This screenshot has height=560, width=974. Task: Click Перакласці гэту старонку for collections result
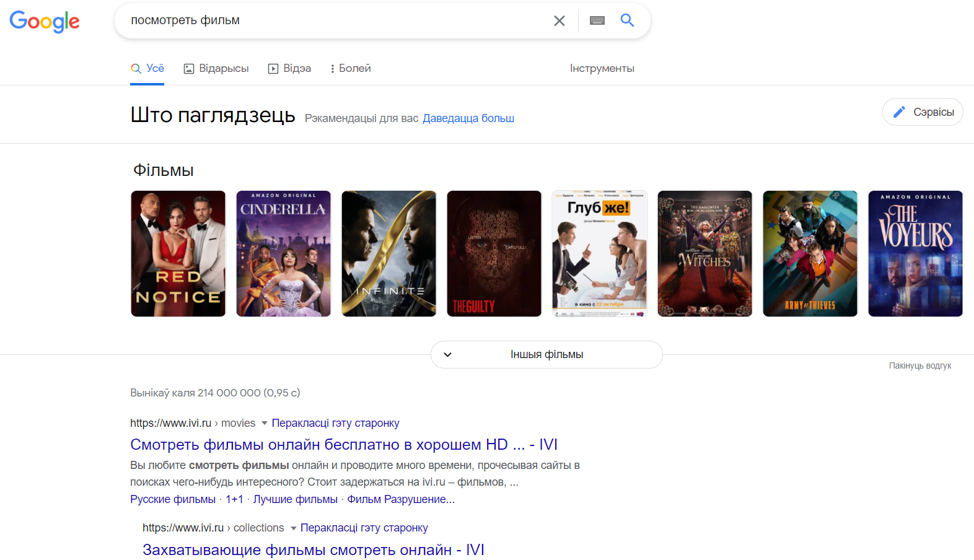[364, 528]
